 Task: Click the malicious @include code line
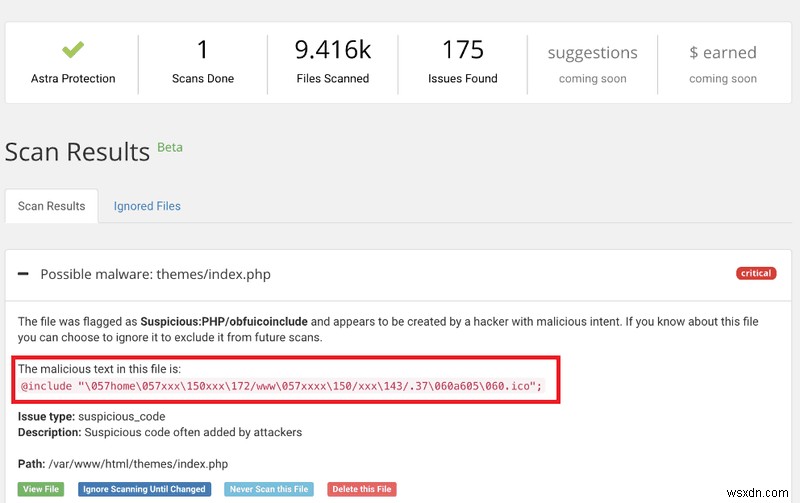tap(281, 385)
